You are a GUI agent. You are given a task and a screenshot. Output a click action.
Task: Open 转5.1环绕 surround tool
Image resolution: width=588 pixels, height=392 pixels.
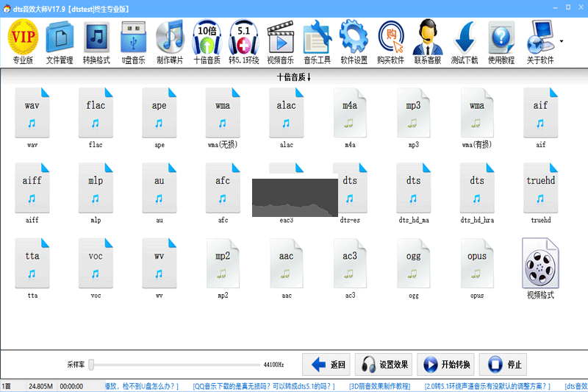244,42
